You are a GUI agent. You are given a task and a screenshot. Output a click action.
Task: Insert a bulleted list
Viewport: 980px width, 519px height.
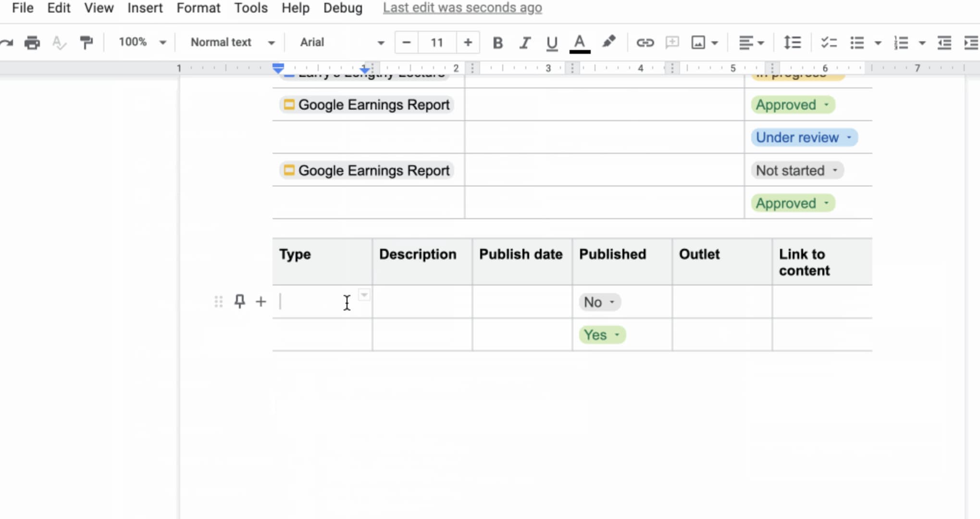[857, 42]
